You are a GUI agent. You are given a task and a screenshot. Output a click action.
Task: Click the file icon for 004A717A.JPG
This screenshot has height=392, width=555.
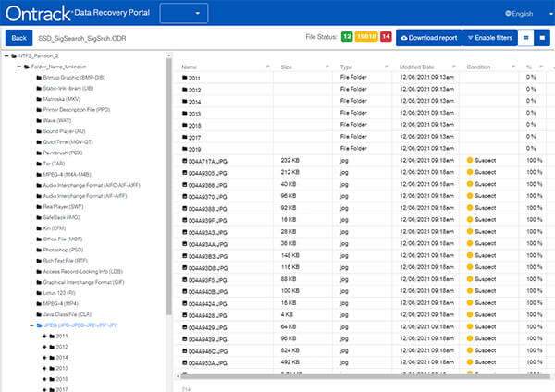[184, 161]
